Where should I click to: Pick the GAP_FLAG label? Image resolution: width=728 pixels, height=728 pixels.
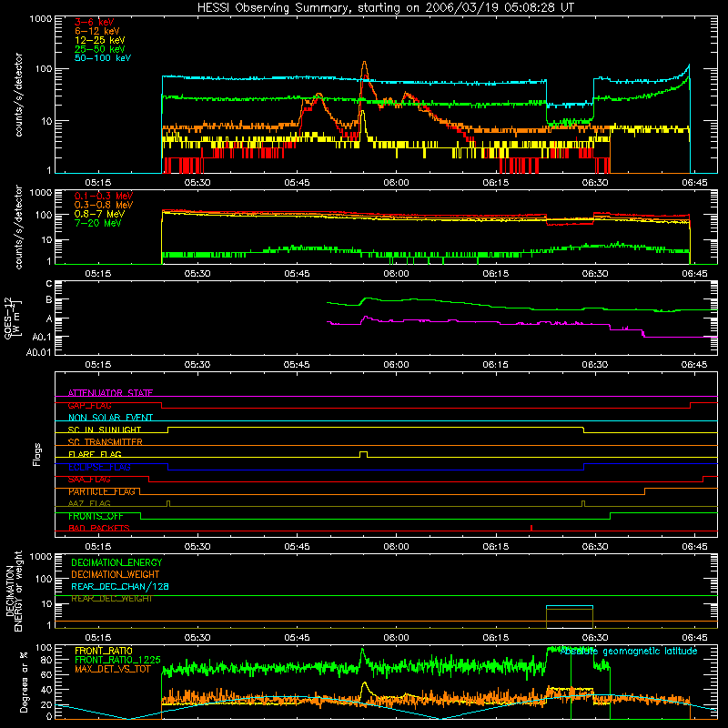click(x=89, y=405)
